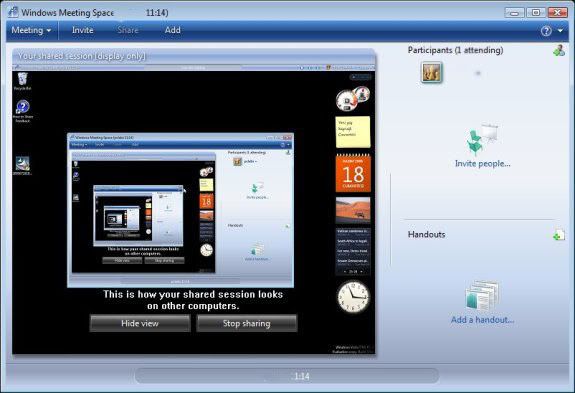This screenshot has height=393, width=575.
Task: Click the CPU meter gadget in sidebar
Action: pyautogui.click(x=352, y=99)
